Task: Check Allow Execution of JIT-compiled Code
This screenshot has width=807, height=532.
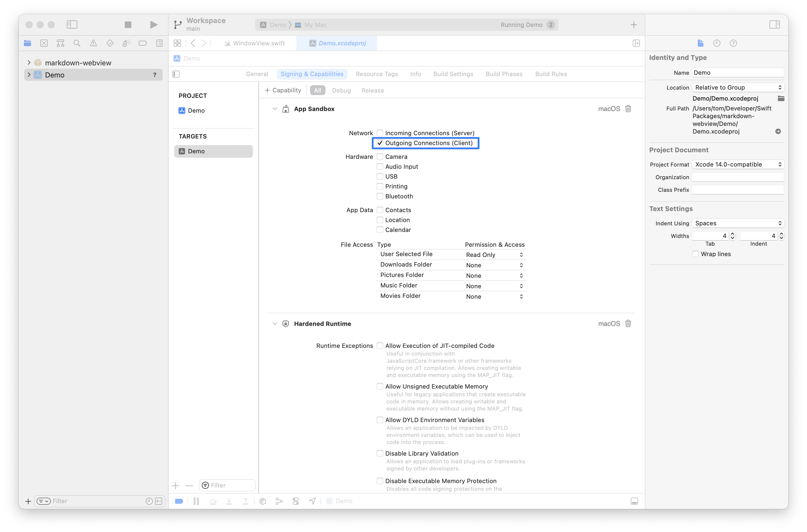Action: [380, 346]
